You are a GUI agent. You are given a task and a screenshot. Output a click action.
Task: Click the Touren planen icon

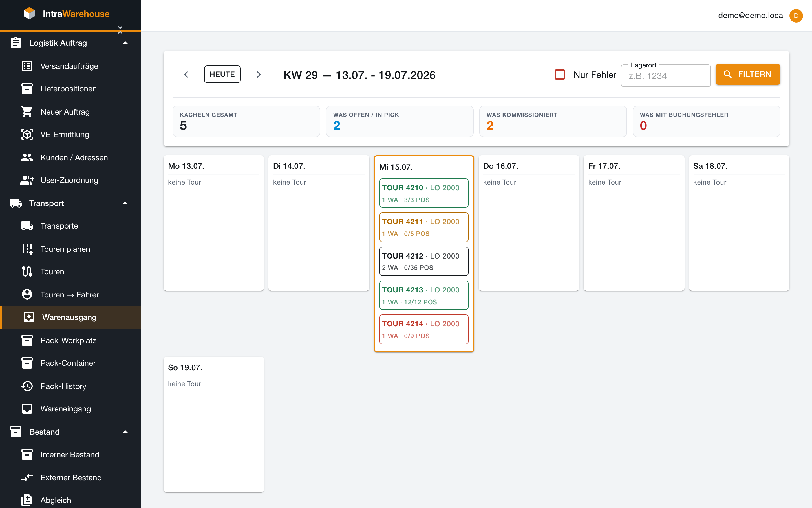[x=27, y=249]
